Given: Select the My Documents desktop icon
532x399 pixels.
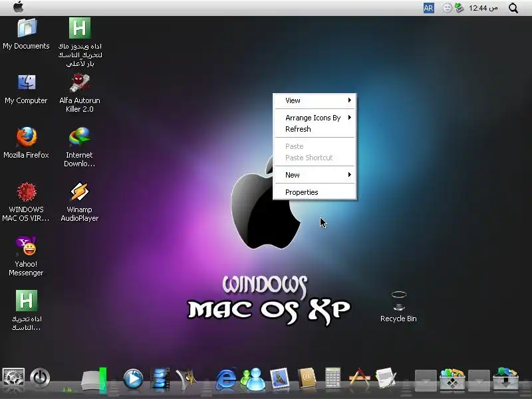Looking at the screenshot, I should pyautogui.click(x=26, y=34).
